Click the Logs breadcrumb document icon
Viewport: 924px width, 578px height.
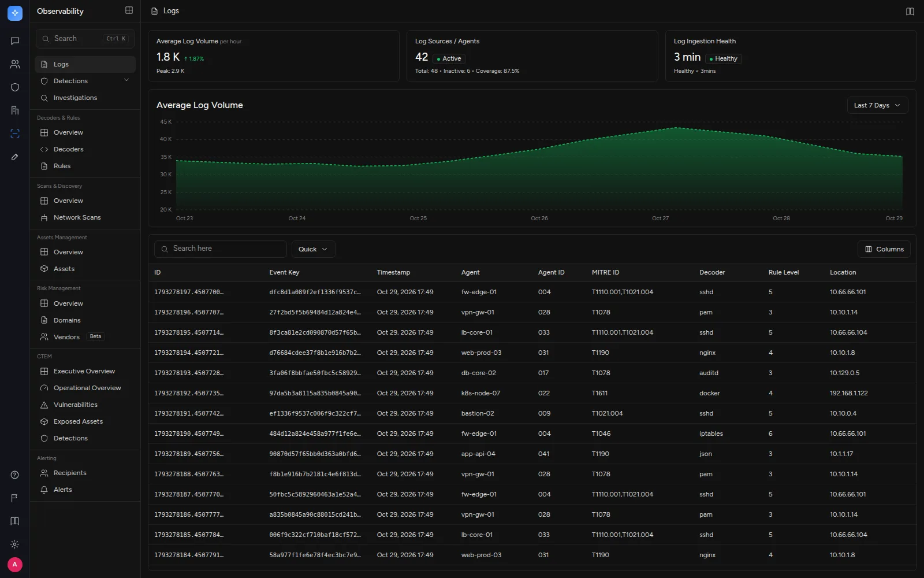(154, 11)
